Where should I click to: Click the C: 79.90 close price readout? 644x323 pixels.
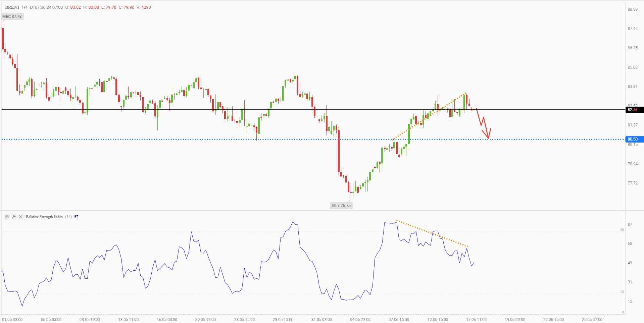(x=127, y=7)
